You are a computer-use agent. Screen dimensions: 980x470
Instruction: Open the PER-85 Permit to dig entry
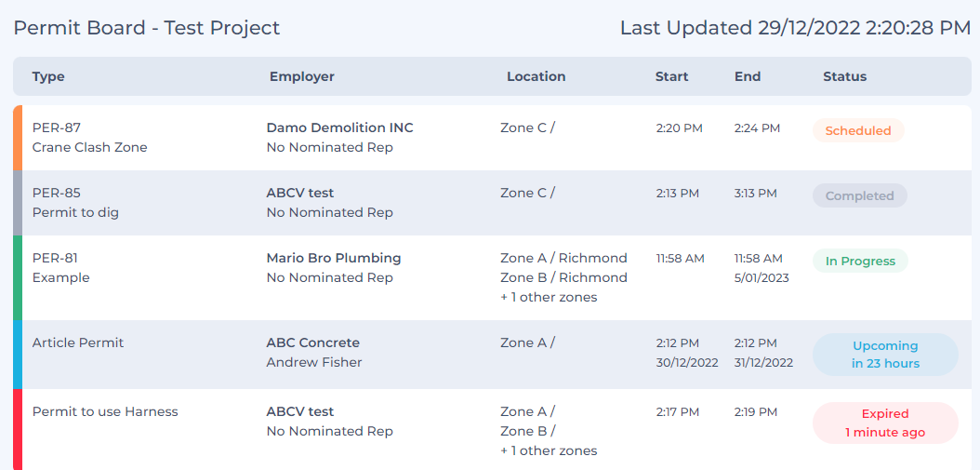click(75, 203)
